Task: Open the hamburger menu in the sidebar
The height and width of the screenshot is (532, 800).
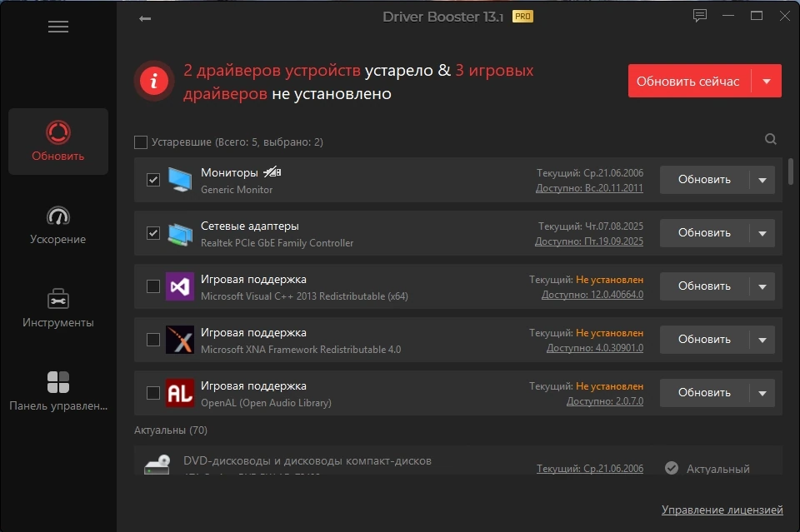Action: coord(58,27)
